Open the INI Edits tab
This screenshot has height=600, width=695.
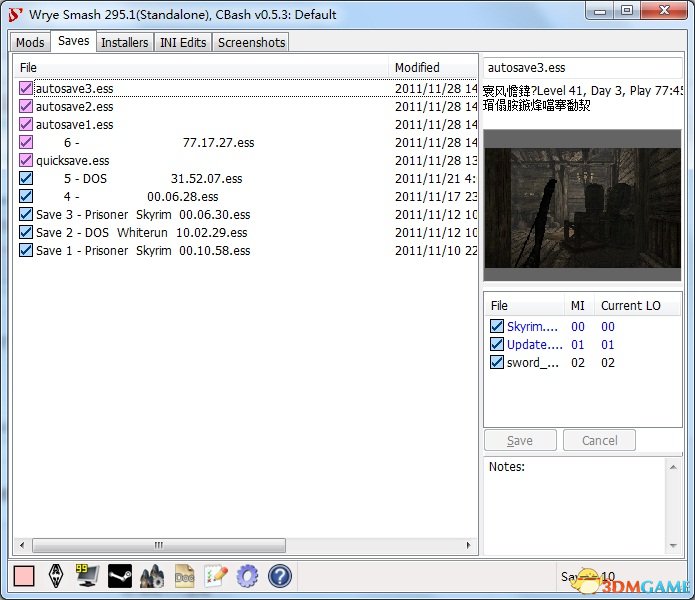[183, 43]
